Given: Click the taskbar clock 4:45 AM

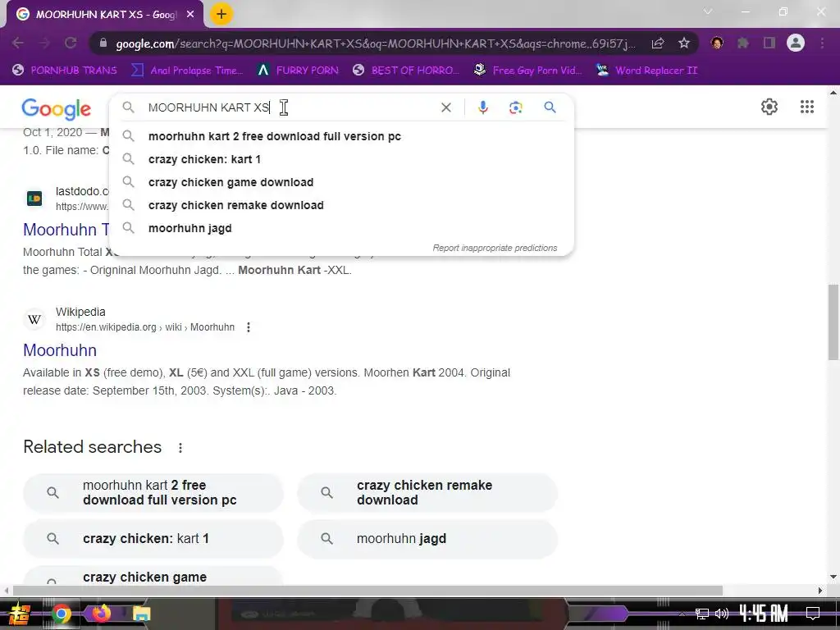Looking at the screenshot, I should [x=764, y=614].
